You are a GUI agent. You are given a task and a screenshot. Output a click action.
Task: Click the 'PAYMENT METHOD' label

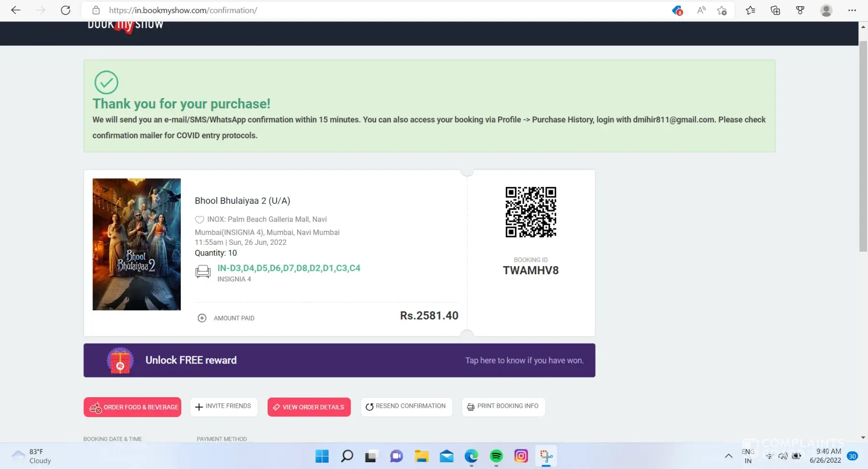click(222, 439)
